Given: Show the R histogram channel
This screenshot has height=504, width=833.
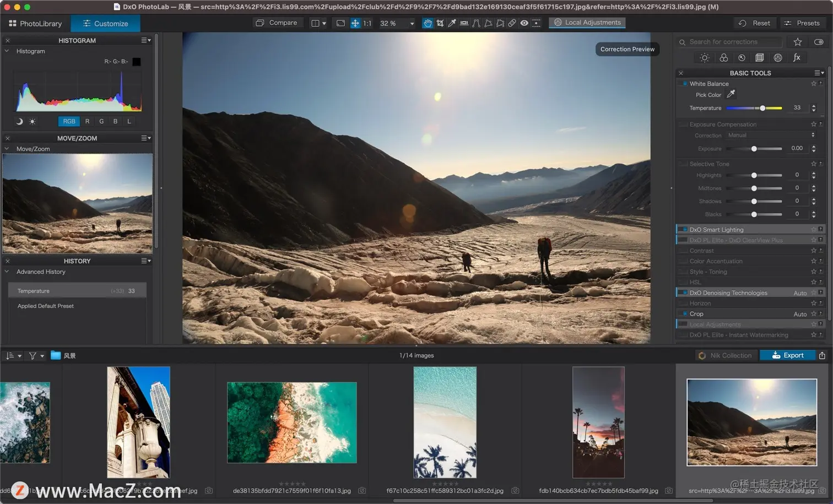Looking at the screenshot, I should pos(87,121).
